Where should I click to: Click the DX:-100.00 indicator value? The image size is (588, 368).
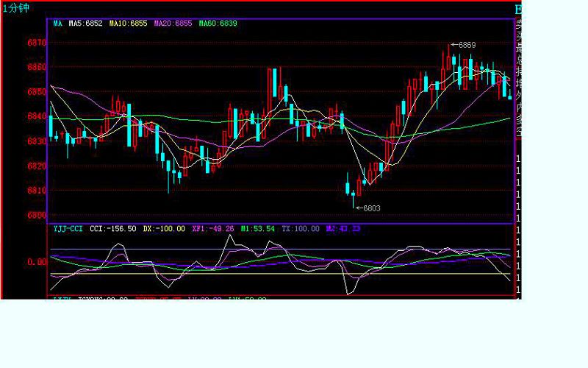pyautogui.click(x=164, y=229)
